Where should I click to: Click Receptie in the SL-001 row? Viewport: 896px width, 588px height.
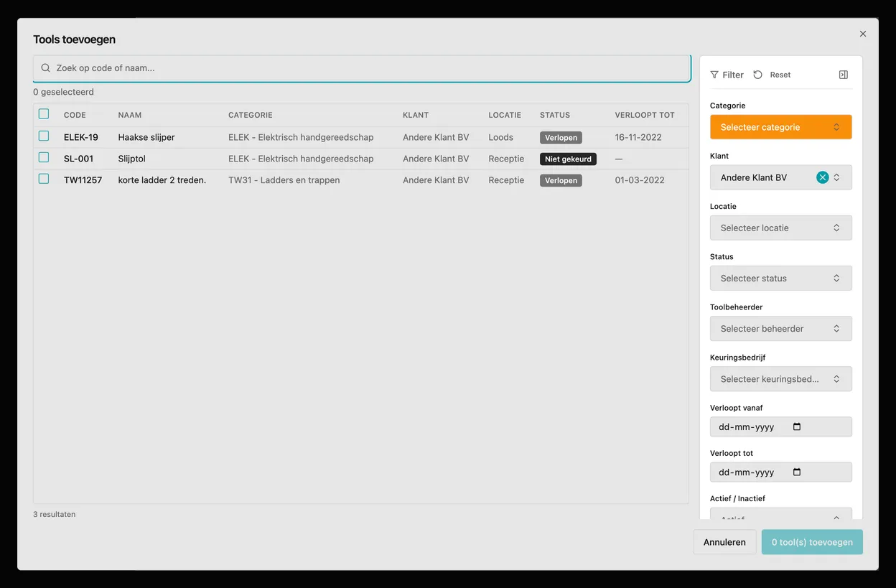[507, 159]
